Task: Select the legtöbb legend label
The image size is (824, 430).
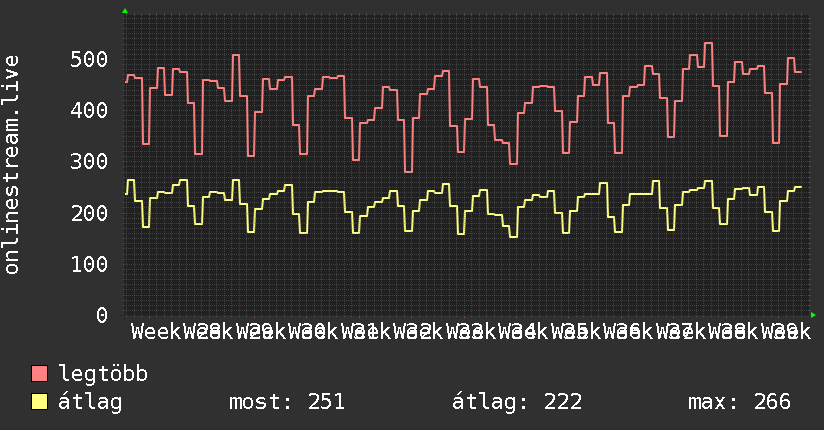Action: 103,374
